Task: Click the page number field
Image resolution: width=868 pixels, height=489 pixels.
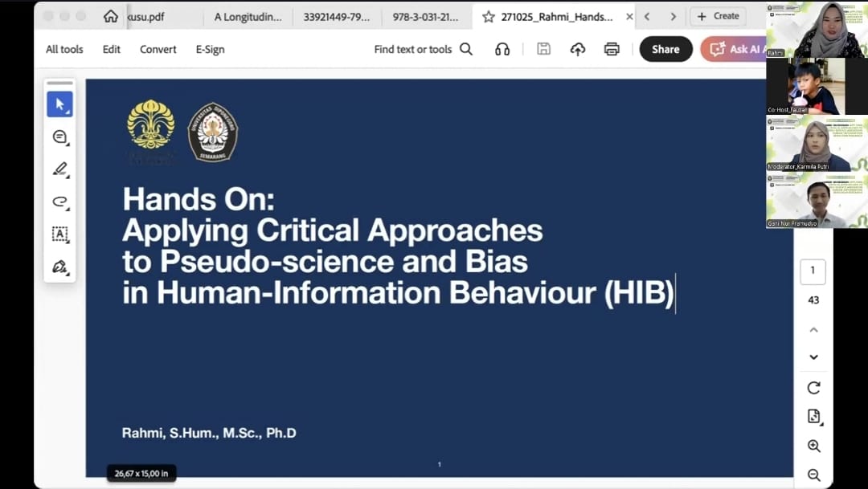Action: (x=813, y=271)
